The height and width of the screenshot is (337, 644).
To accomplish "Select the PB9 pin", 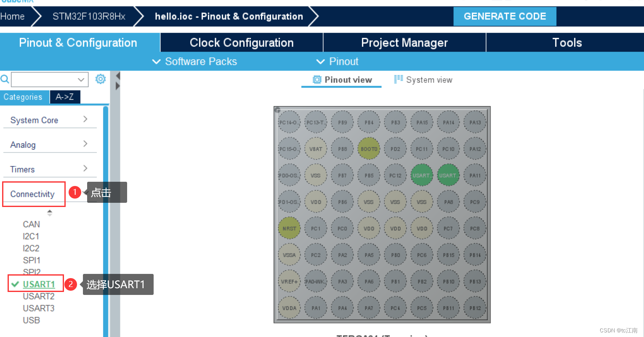I will (342, 122).
